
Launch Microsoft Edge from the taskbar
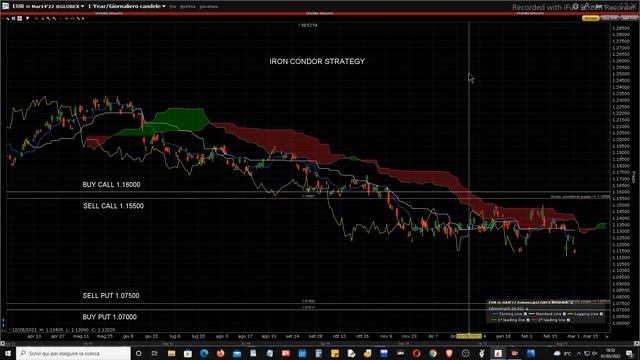[x=204, y=353]
